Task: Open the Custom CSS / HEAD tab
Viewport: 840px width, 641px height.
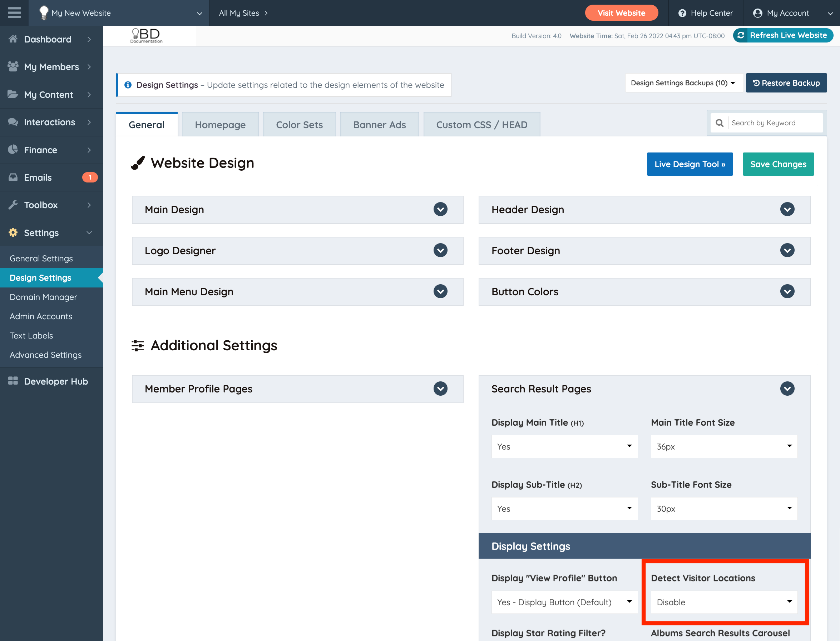Action: 481,125
